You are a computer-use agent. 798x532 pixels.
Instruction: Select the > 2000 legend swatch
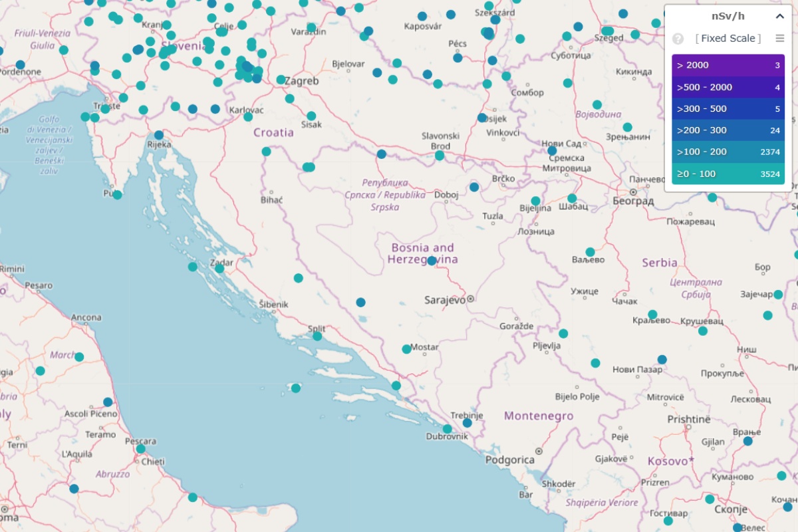[x=728, y=65]
